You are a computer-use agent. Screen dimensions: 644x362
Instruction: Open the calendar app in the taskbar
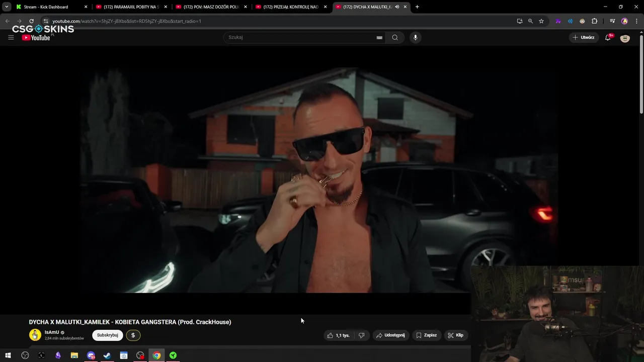tap(124, 355)
